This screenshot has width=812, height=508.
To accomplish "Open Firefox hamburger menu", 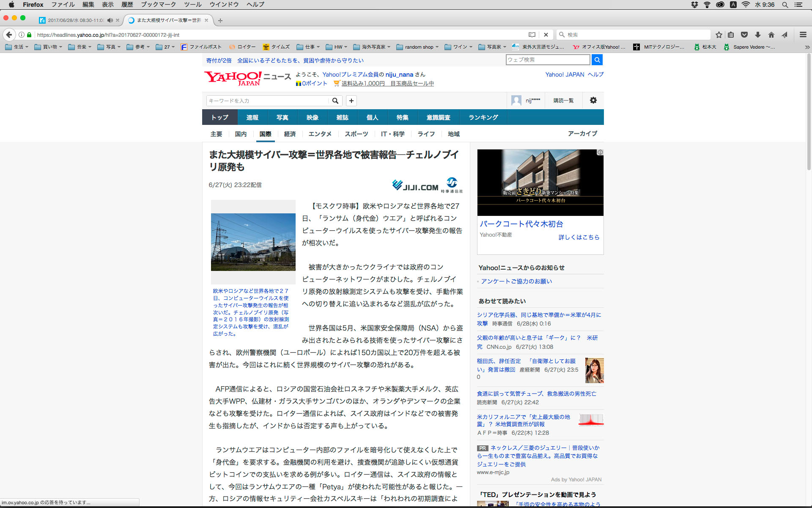I will (803, 35).
